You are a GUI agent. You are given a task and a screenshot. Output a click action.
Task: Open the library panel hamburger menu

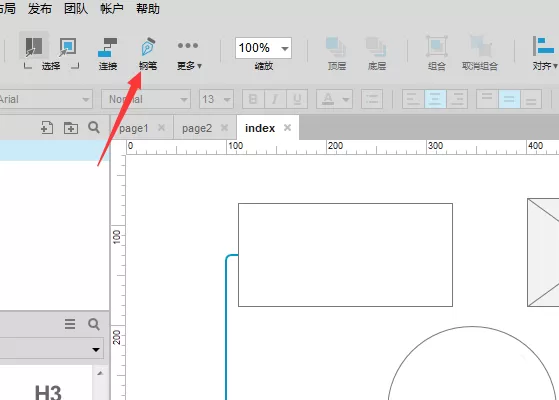pos(70,324)
